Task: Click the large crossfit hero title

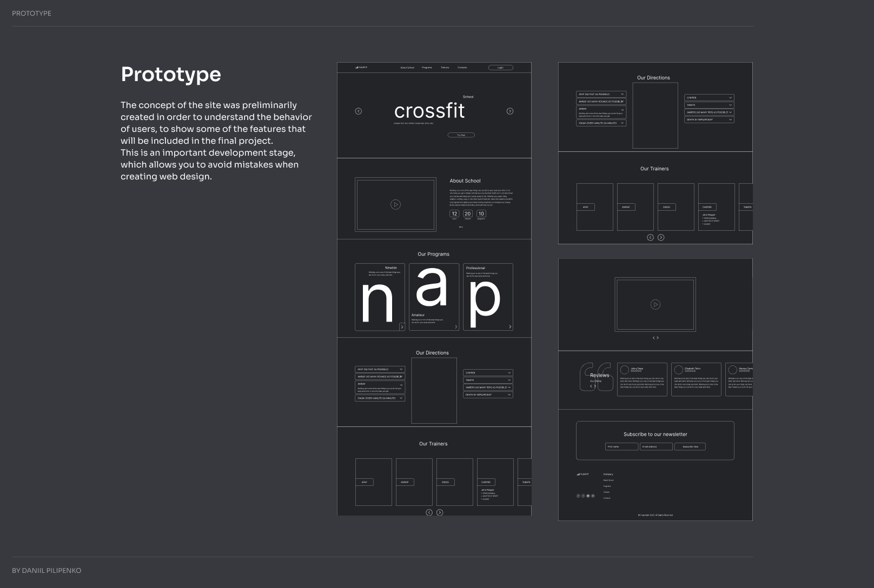Action: tap(429, 111)
